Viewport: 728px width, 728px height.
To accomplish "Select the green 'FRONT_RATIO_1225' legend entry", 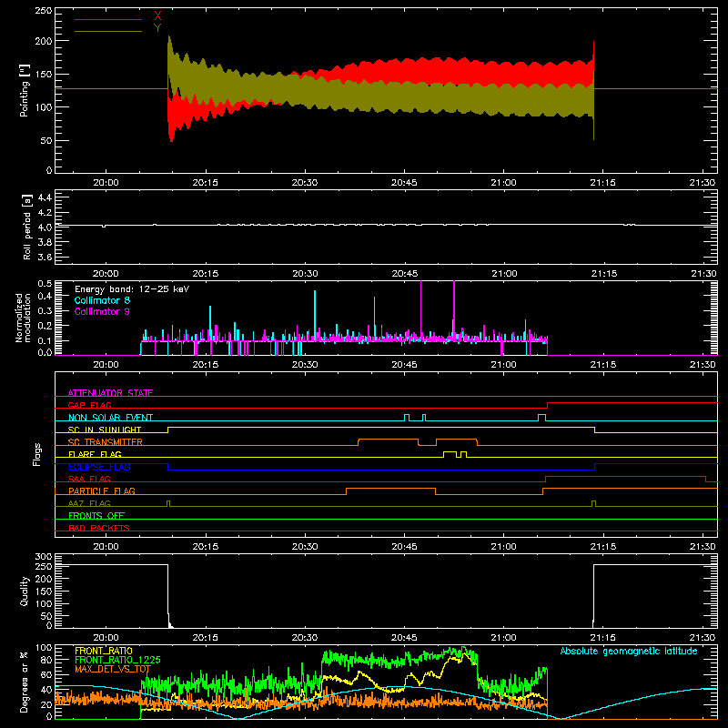I will point(117,661).
